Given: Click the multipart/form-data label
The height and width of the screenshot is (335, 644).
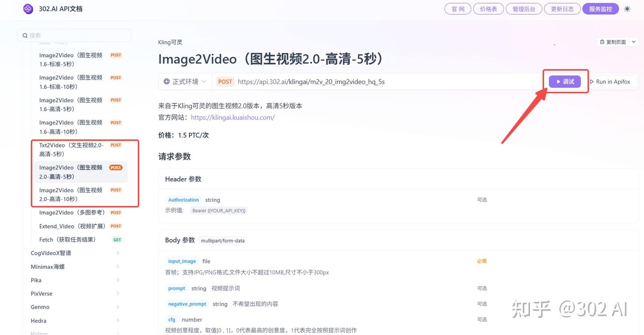Looking at the screenshot, I should pyautogui.click(x=223, y=241).
